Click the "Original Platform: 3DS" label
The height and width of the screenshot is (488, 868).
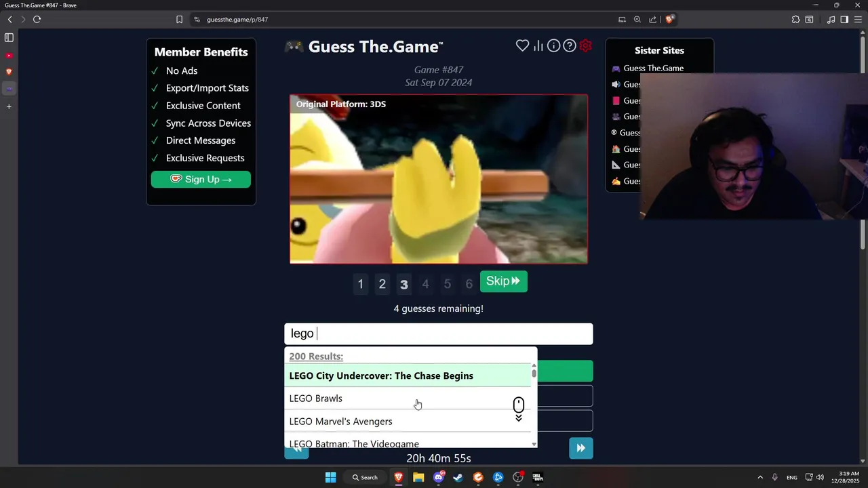341,104
